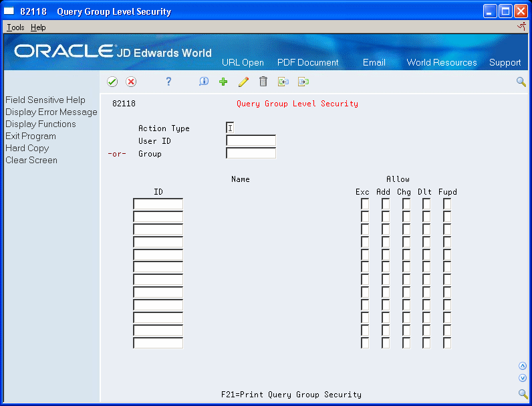The width and height of the screenshot is (532, 406).
Task: Click the URL Open link
Action: pos(243,62)
